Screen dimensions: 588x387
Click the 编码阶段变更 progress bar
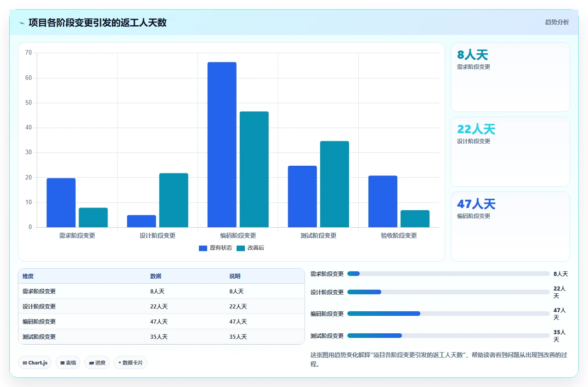[448, 314]
